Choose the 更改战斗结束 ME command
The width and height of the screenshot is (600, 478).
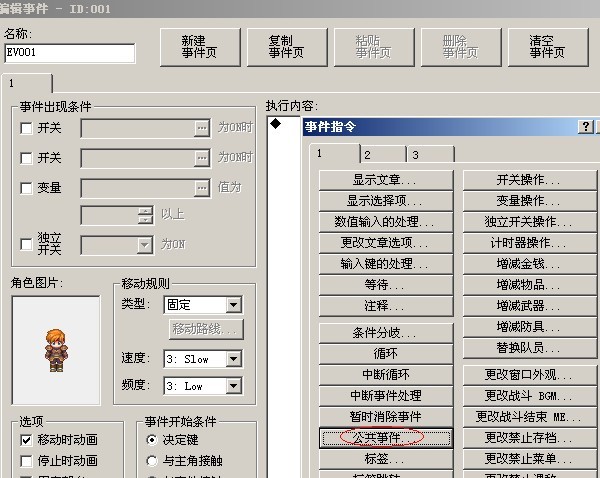[530, 417]
